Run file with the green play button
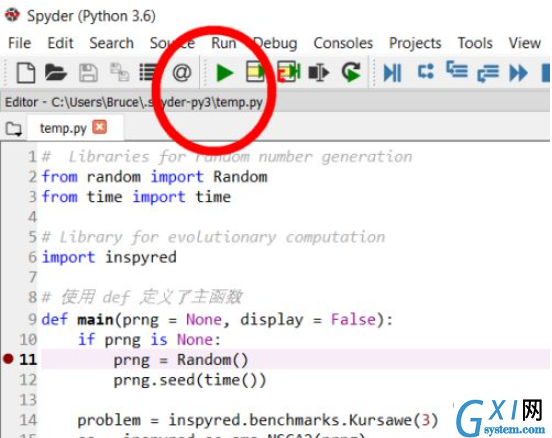The width and height of the screenshot is (552, 438). 224,73
